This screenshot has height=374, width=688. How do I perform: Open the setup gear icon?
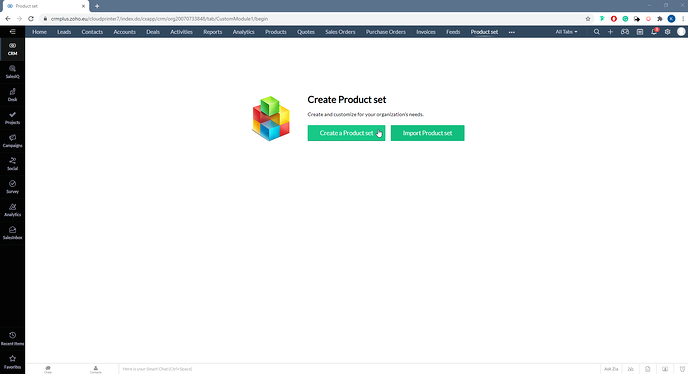click(x=667, y=32)
